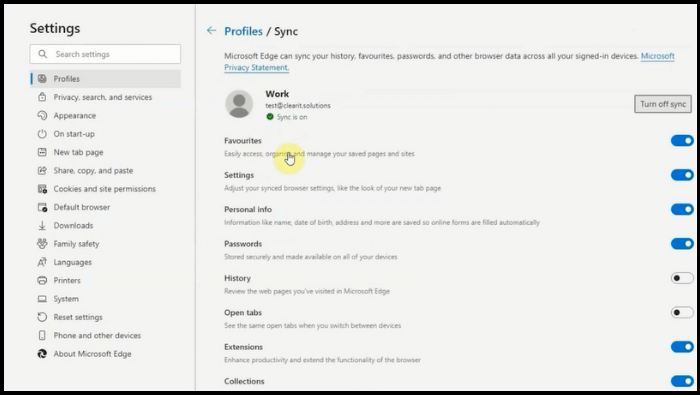Open Cookies and site permissions settings
This screenshot has height=395, width=700.
tap(105, 189)
